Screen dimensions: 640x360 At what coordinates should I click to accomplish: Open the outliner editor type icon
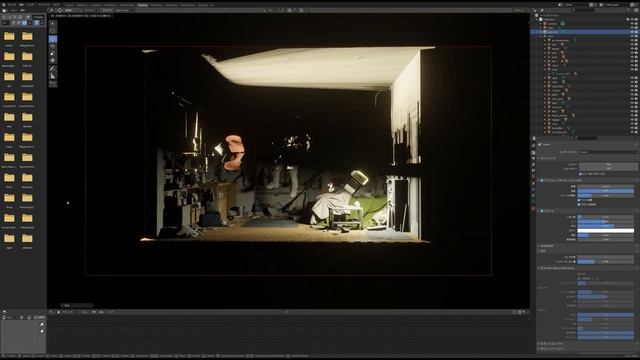536,10
